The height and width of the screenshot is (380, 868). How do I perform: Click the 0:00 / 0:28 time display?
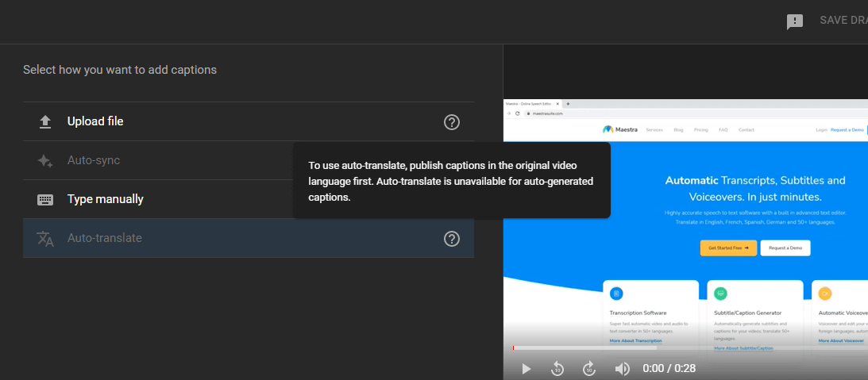[x=669, y=368]
